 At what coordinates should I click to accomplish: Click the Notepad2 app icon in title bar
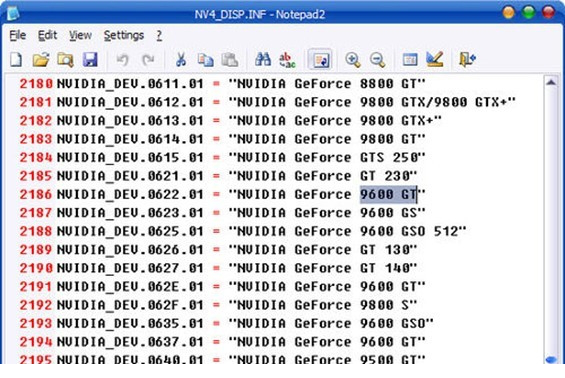pyautogui.click(x=13, y=14)
